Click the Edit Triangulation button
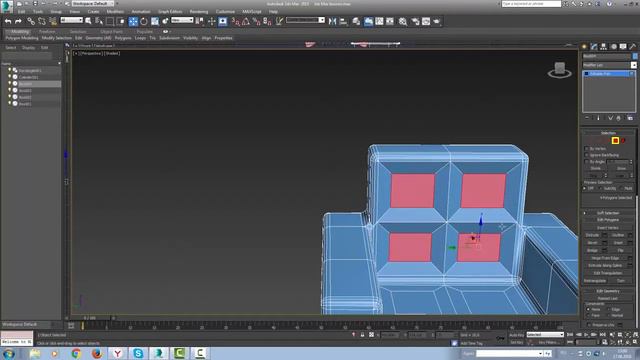This screenshot has height=360, width=640. point(608,273)
